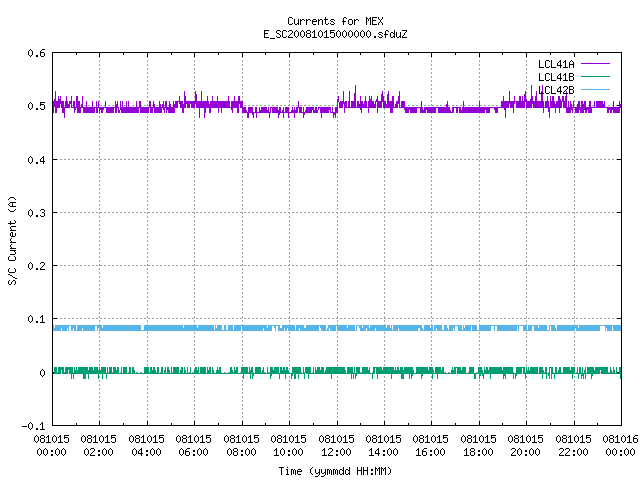Click the y-axis tick value 0.4

[36, 160]
